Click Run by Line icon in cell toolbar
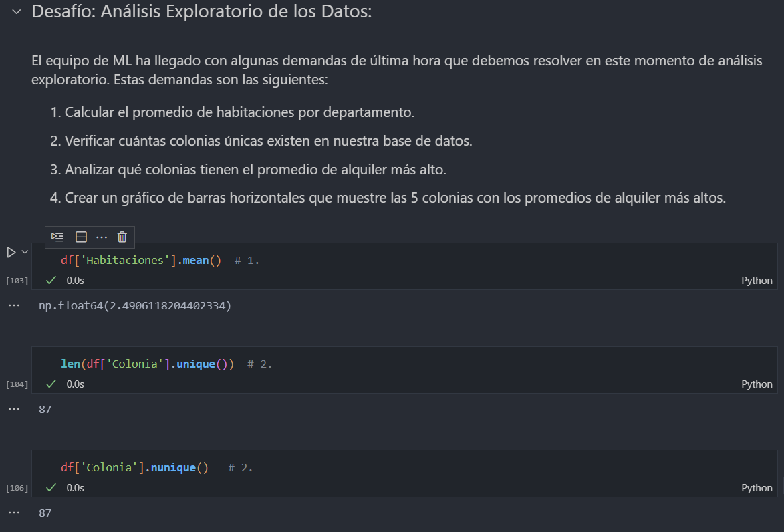784x532 pixels. [57, 237]
